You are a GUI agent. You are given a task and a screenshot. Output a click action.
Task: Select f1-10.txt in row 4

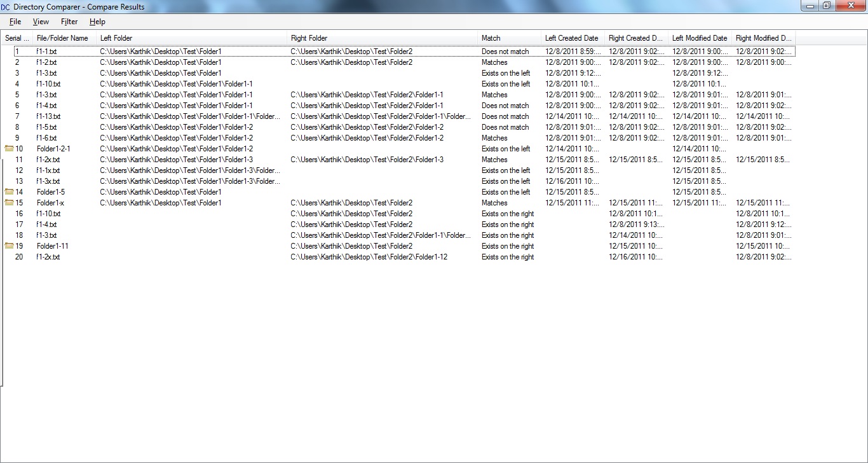pyautogui.click(x=48, y=84)
